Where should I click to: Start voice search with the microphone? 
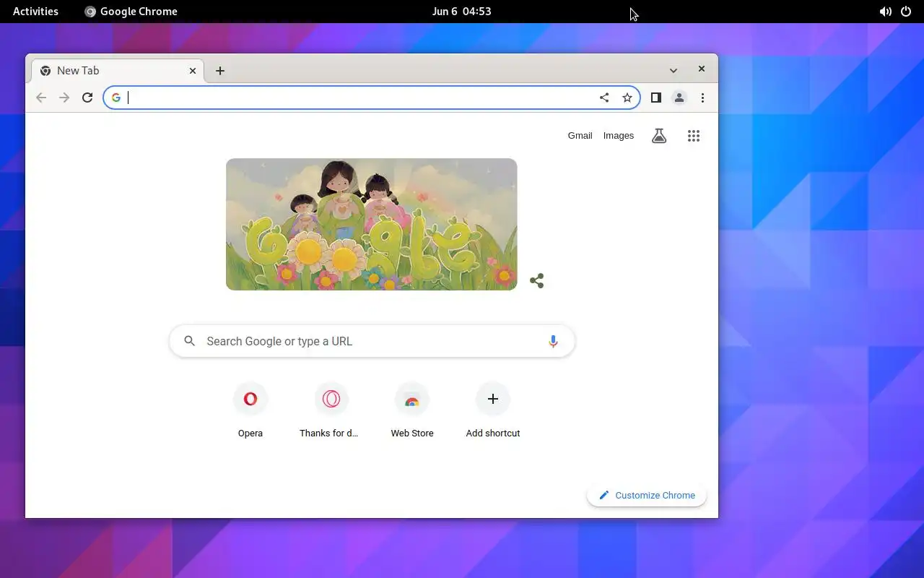coord(553,341)
